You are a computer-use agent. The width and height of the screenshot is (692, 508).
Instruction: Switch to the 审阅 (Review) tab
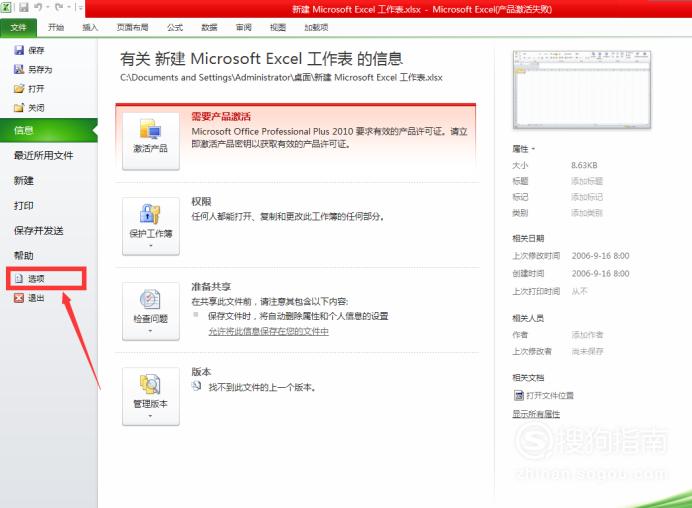pos(244,27)
